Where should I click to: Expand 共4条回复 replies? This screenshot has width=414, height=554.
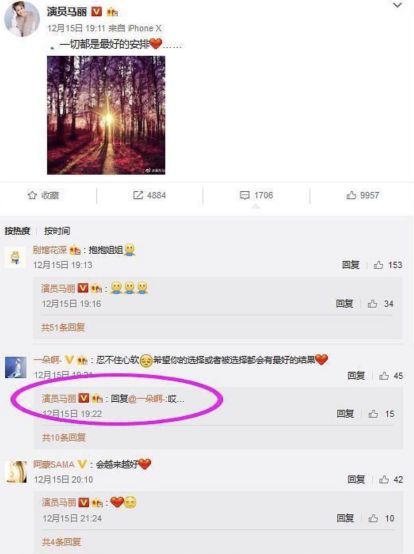(x=61, y=542)
